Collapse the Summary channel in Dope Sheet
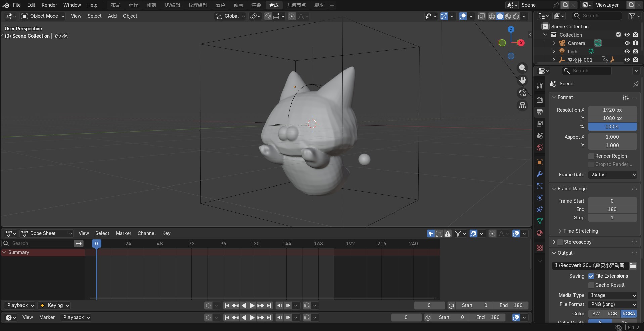The image size is (644, 331). point(4,252)
